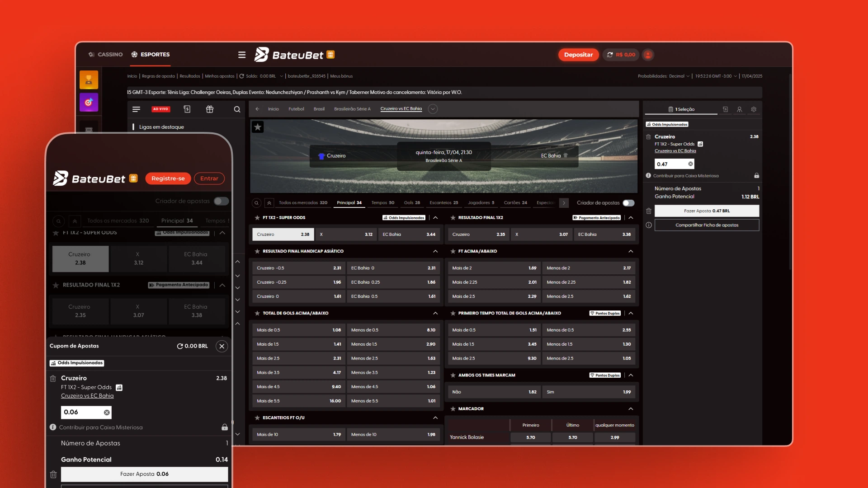
Task: Toggle mobile Criador de apostas switch
Action: click(x=221, y=201)
